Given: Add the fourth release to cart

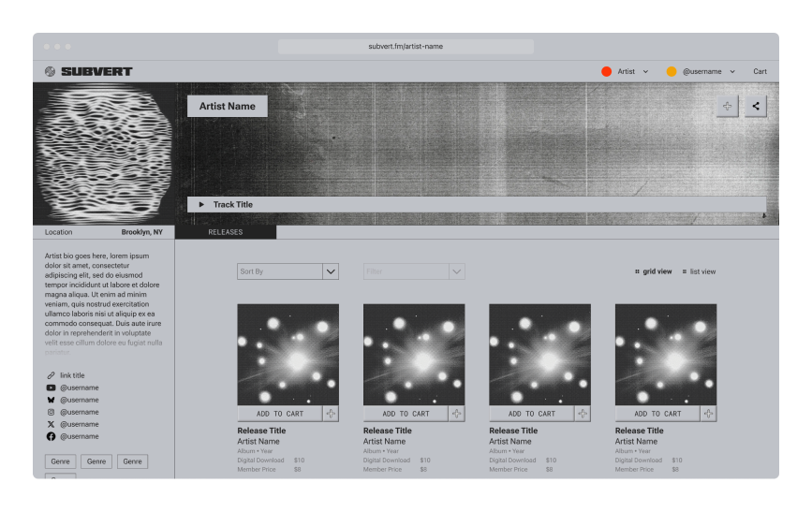Looking at the screenshot, I should pos(657,414).
